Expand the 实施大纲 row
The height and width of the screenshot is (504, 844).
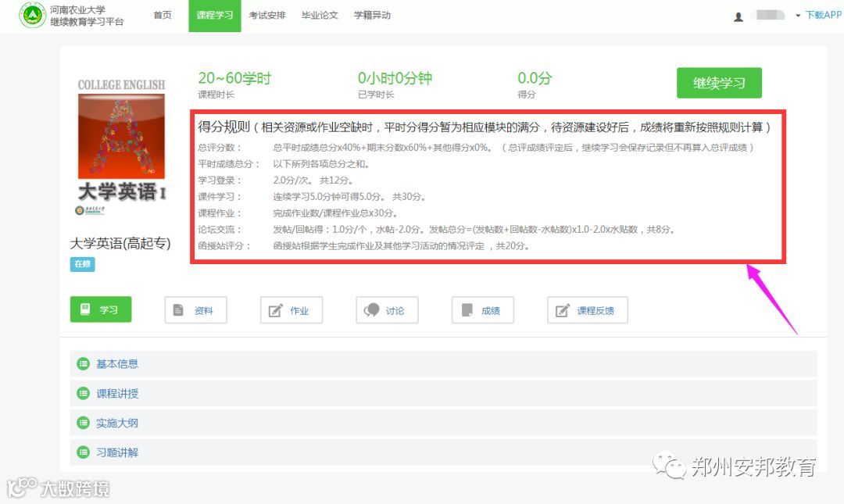444,424
